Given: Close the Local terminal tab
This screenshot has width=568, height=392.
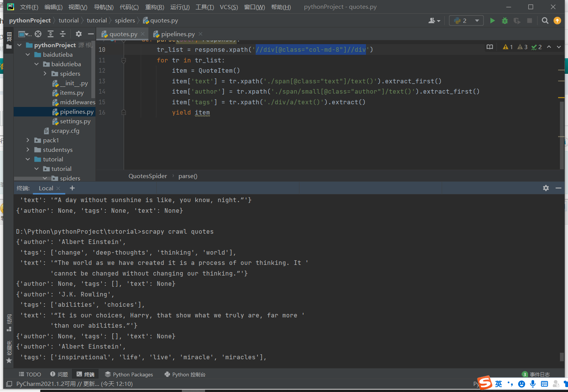Looking at the screenshot, I should tap(58, 188).
